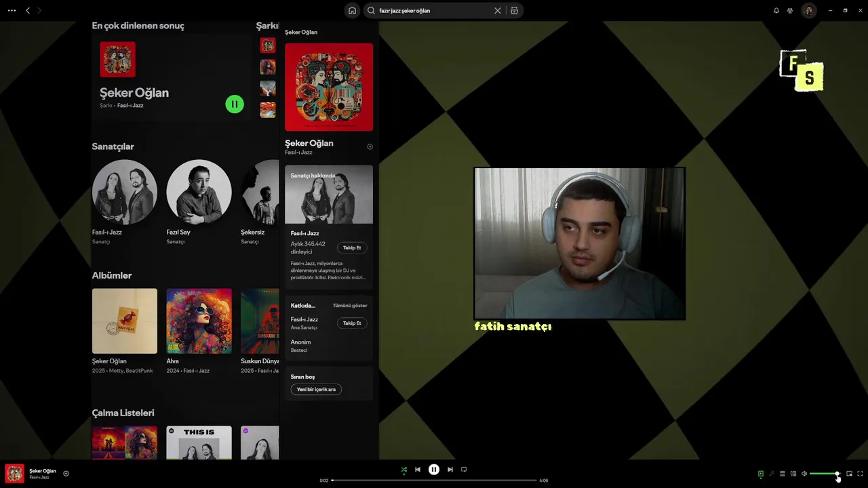Open the miniplayer icon
This screenshot has width=868, height=488.
tap(849, 474)
